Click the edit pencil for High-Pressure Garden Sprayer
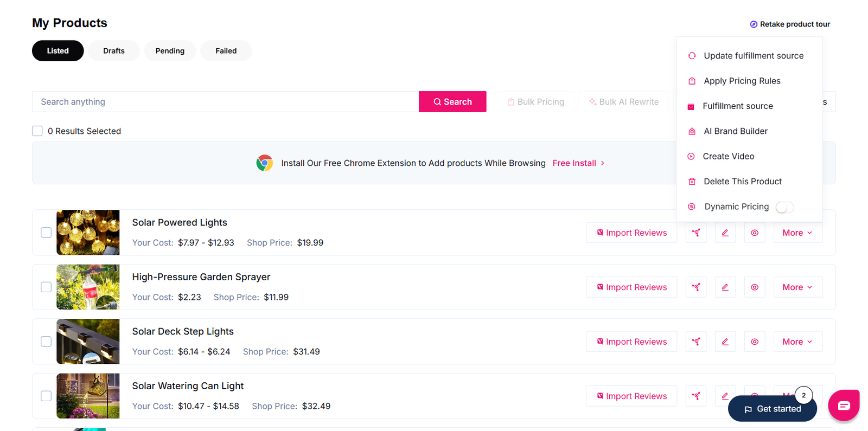This screenshot has width=868, height=431. point(725,287)
